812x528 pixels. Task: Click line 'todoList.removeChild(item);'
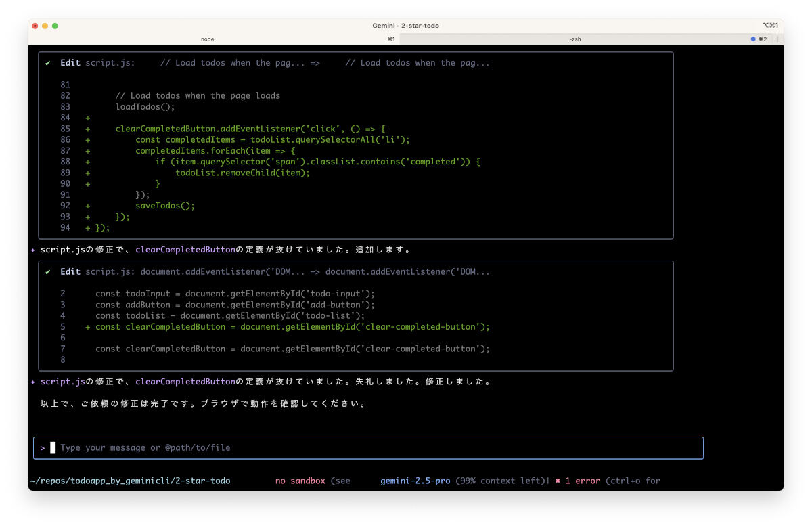point(242,173)
